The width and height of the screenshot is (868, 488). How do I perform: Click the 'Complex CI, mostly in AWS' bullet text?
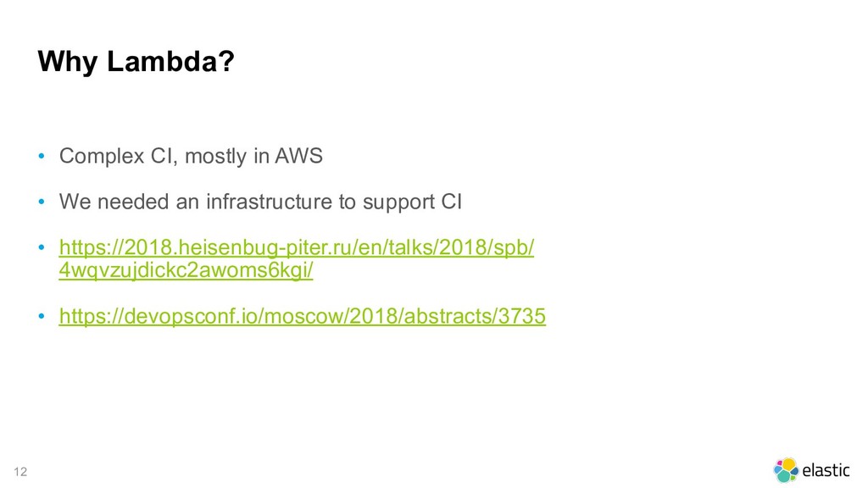coord(191,156)
